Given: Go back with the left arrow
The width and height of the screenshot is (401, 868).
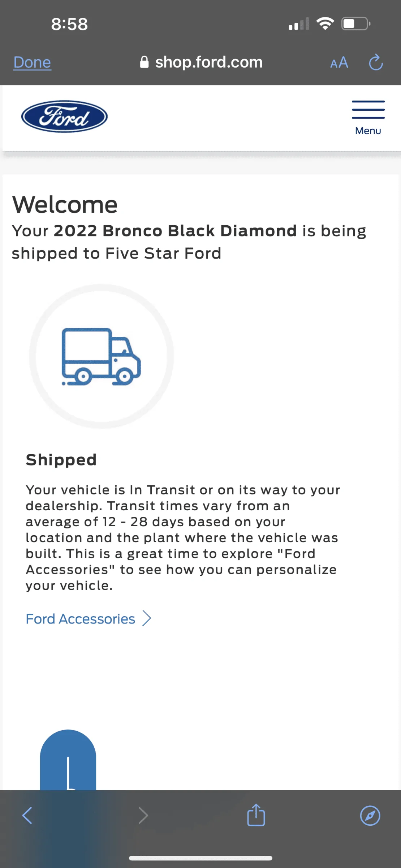Looking at the screenshot, I should coord(27,816).
